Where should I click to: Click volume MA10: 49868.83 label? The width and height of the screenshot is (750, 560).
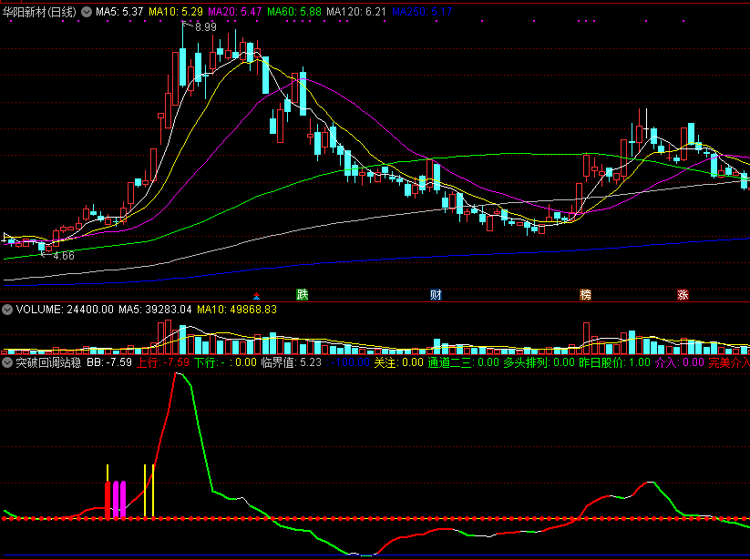237,310
